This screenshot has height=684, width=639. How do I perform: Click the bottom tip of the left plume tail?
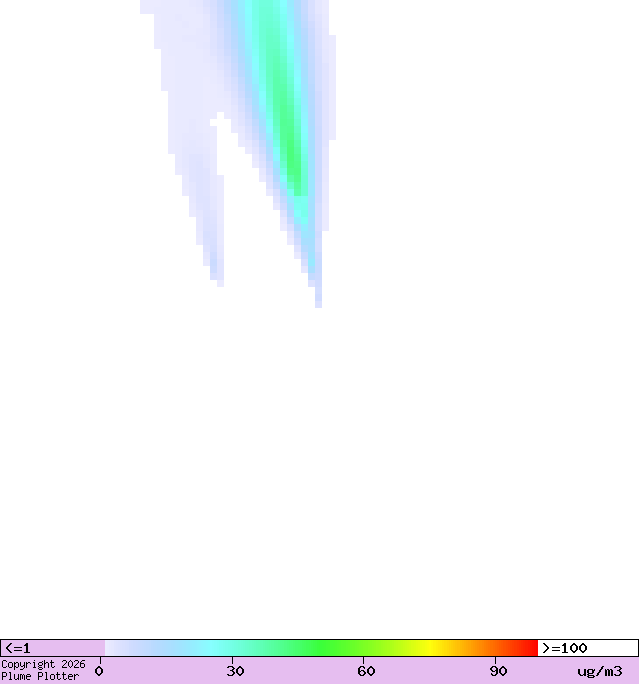[220, 282]
